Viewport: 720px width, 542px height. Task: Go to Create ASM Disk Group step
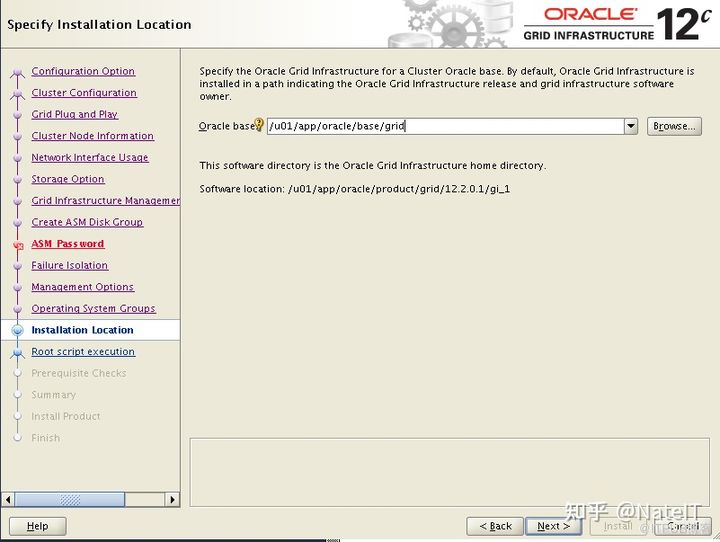[x=87, y=222]
